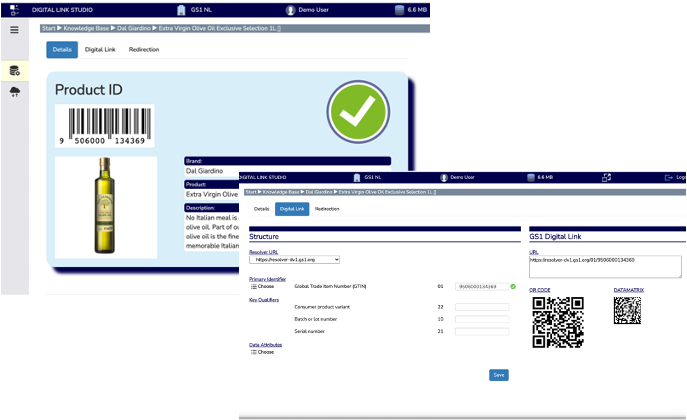Click the Digital Link Studio logo icon in back window

(x=14, y=10)
